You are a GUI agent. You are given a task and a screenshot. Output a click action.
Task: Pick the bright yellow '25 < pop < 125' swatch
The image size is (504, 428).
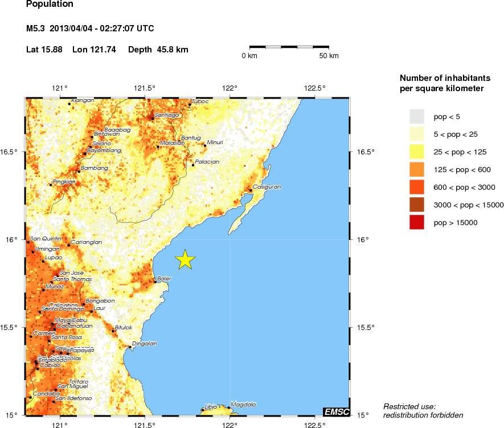[x=416, y=152]
